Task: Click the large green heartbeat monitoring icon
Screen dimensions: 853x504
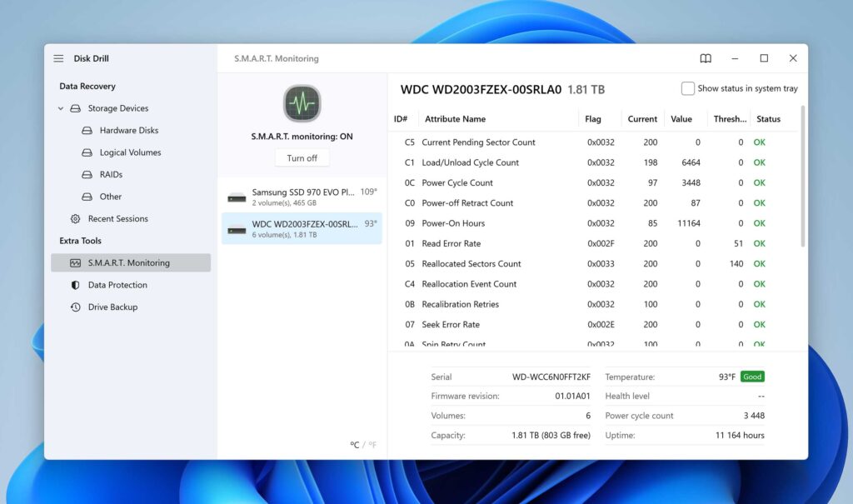Action: tap(302, 103)
